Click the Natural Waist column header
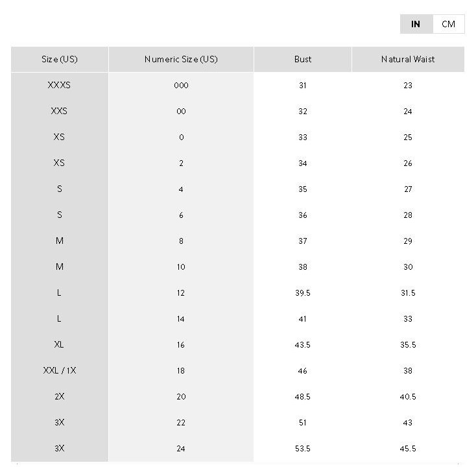Image resolution: width=476 pixels, height=476 pixels. pos(408,59)
